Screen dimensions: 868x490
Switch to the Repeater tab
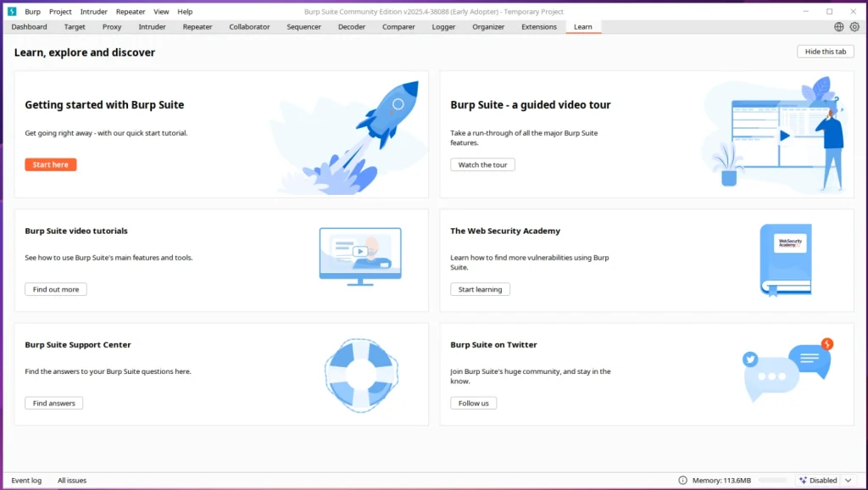[198, 26]
